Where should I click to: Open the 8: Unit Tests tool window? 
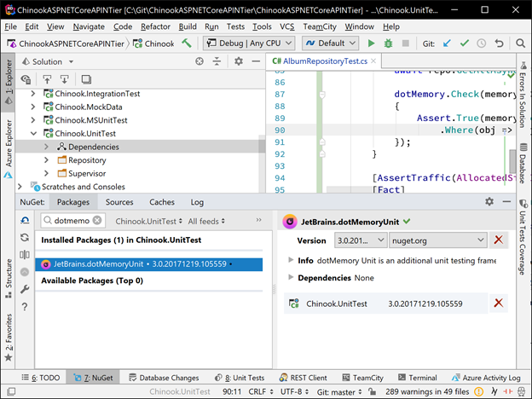click(240, 378)
